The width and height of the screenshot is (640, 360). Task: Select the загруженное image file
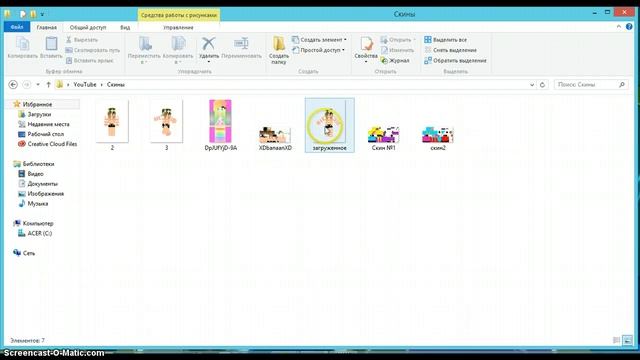330,125
